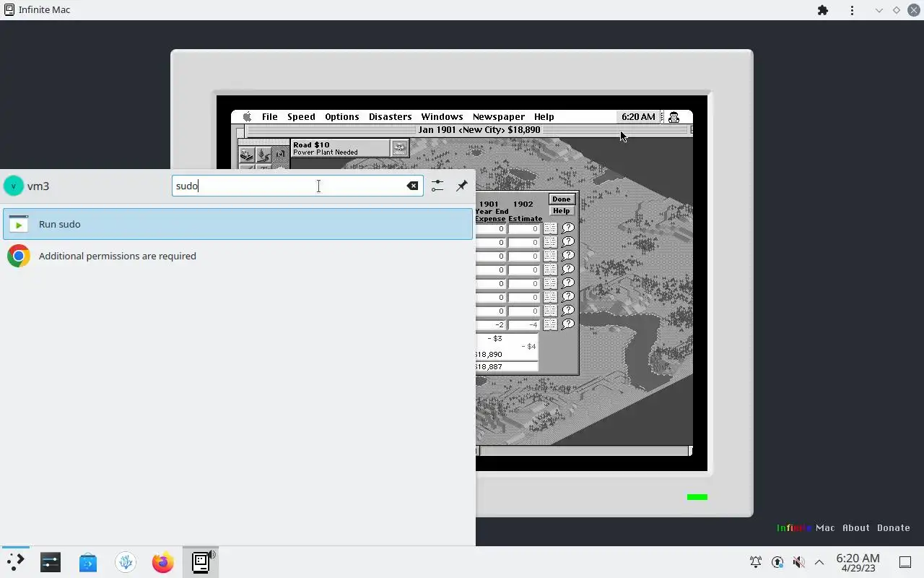This screenshot has height=578, width=924.
Task: Open the application switcher icon beside the Mac clock
Action: [674, 117]
